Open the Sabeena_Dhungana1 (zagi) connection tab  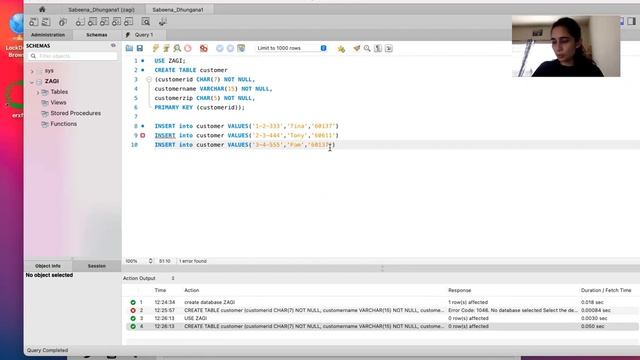pos(101,9)
